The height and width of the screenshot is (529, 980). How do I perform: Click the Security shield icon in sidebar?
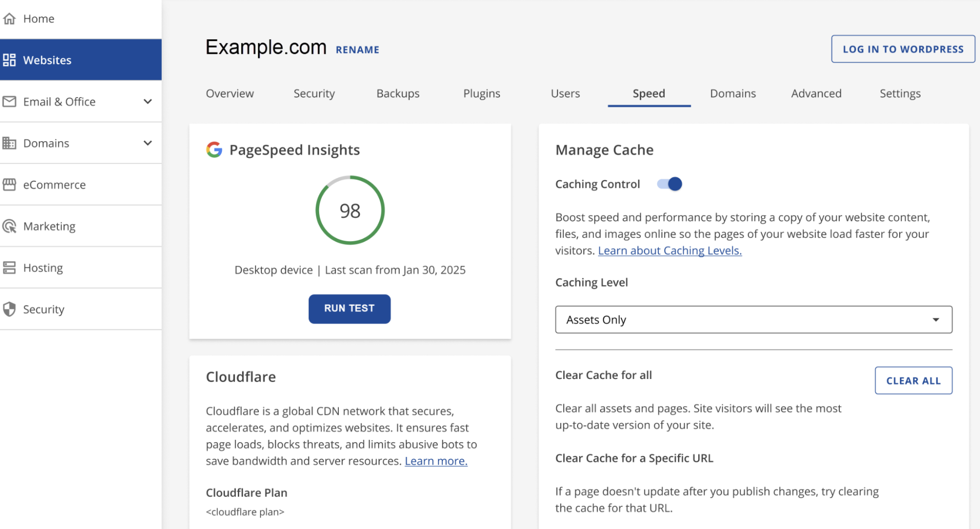[9, 309]
